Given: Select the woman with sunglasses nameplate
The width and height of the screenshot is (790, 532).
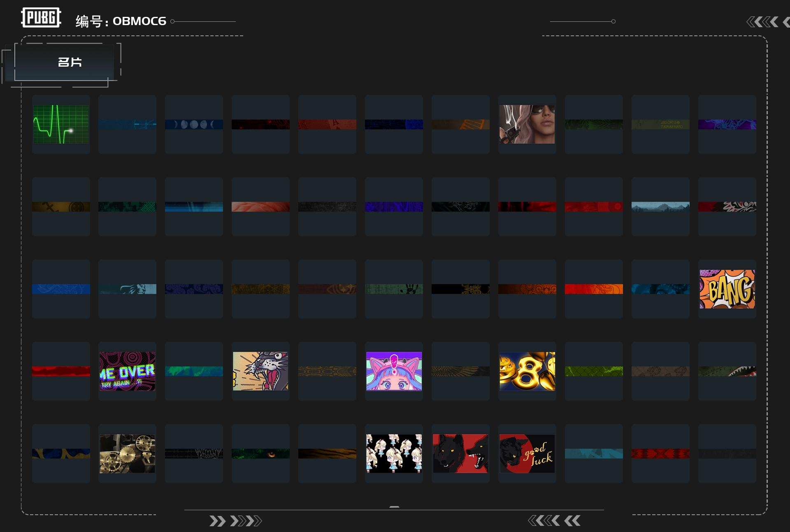Looking at the screenshot, I should (x=527, y=124).
